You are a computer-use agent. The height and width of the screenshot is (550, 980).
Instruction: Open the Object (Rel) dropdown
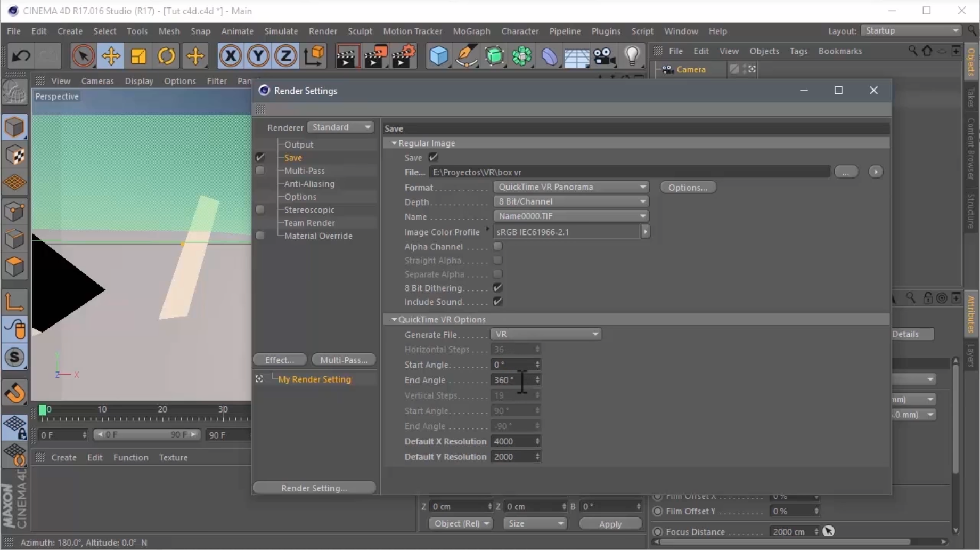click(x=460, y=523)
